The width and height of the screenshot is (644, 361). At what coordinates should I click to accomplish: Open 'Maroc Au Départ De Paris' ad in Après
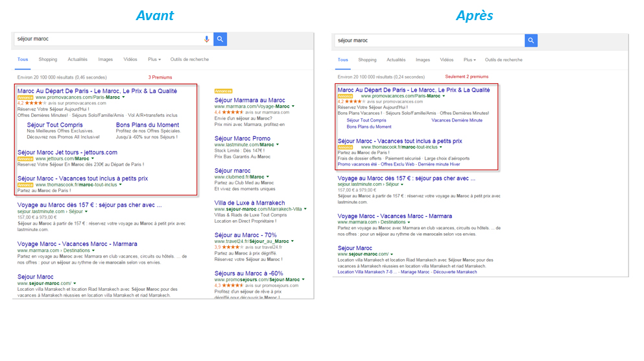414,90
